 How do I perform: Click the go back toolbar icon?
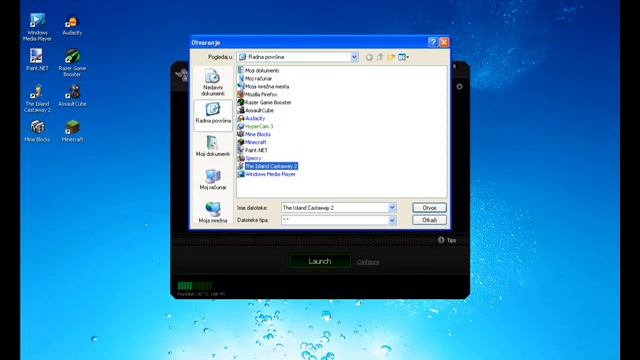click(369, 57)
